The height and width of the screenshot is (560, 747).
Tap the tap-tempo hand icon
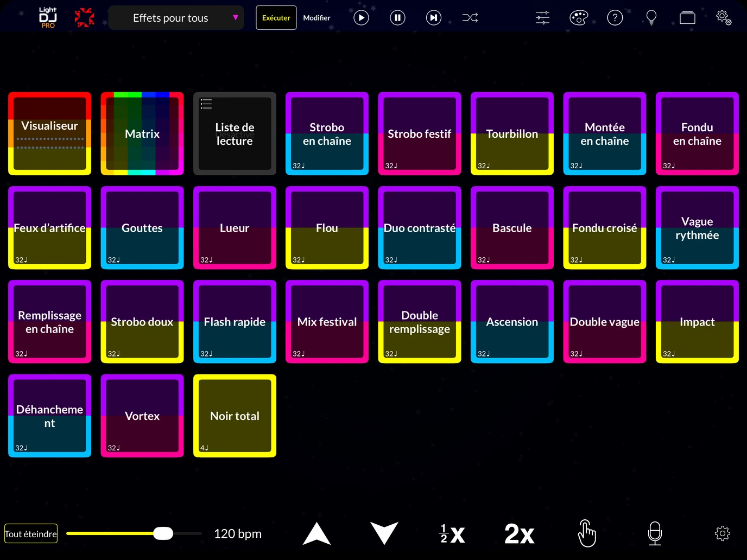coord(587,533)
